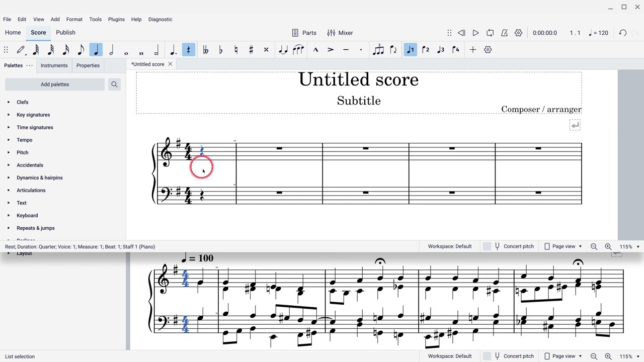Open the File menu
Screen dimensions: 644x362
[x=7, y=19]
